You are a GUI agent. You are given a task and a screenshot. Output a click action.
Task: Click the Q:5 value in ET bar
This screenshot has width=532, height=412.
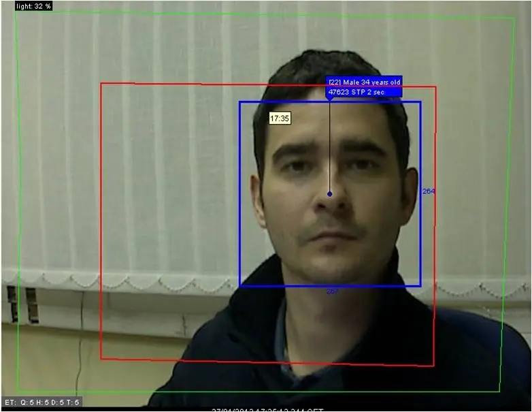[27, 402]
